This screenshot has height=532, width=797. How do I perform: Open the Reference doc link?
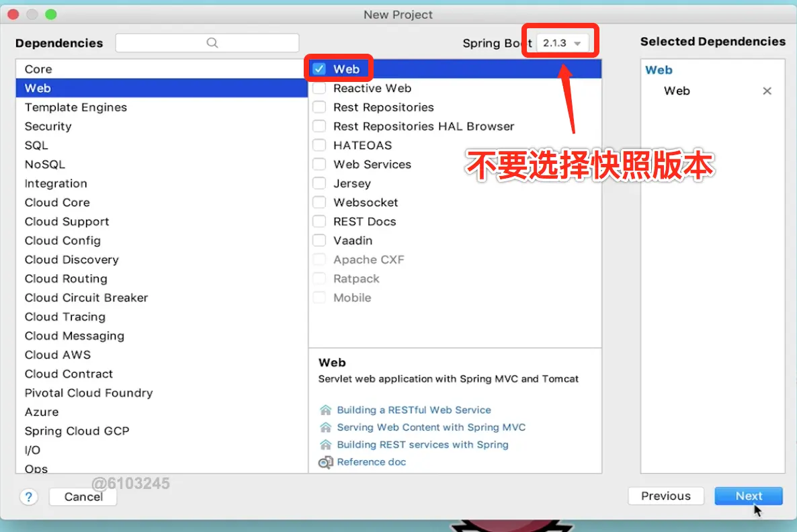[371, 462]
